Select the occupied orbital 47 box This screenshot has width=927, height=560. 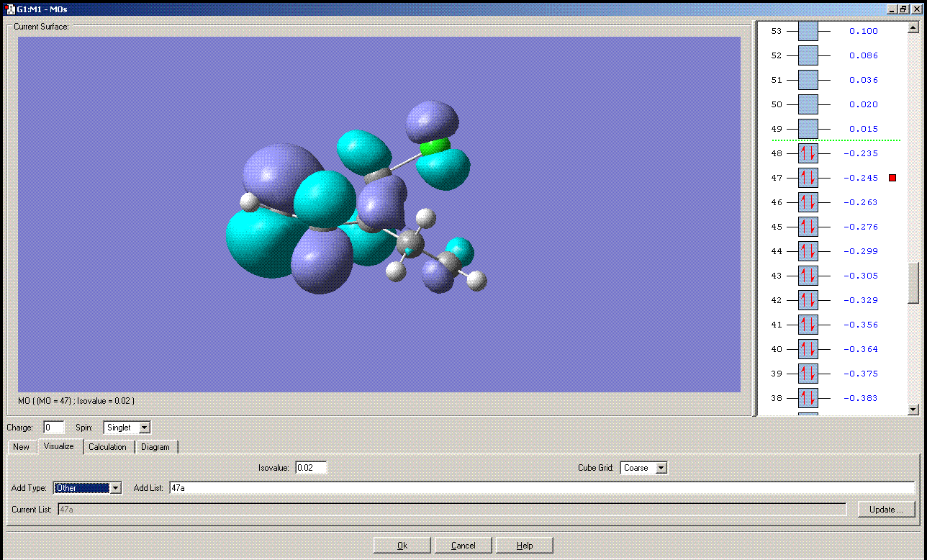(x=809, y=178)
